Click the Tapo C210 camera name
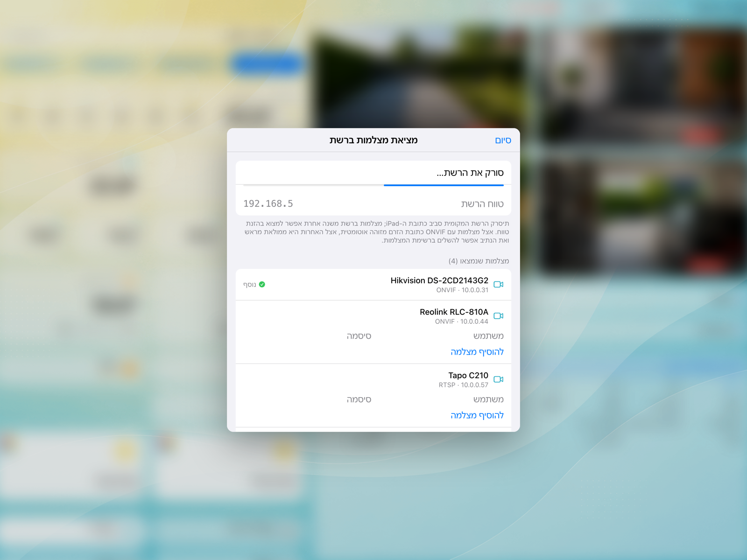This screenshot has width=747, height=560. (x=468, y=376)
